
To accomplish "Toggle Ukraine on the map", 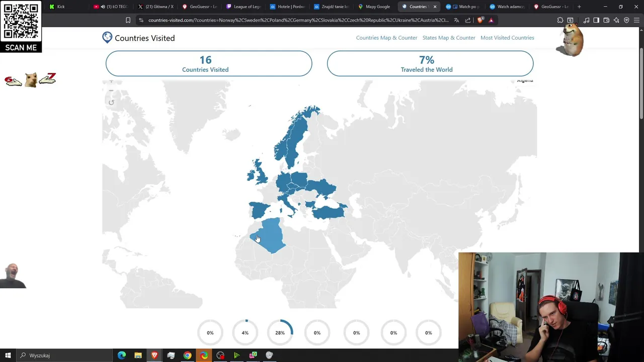I will pos(323,189).
